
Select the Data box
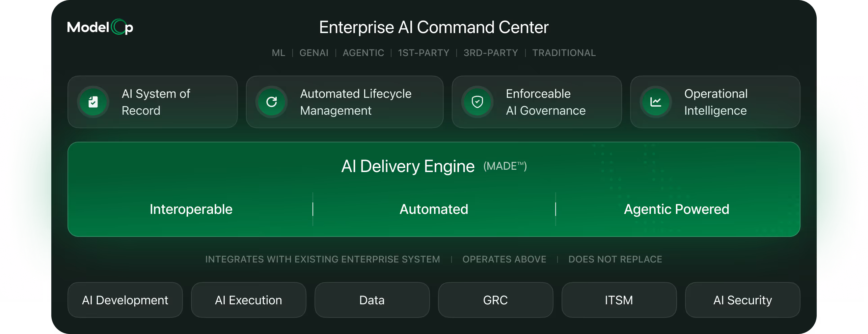pyautogui.click(x=372, y=300)
